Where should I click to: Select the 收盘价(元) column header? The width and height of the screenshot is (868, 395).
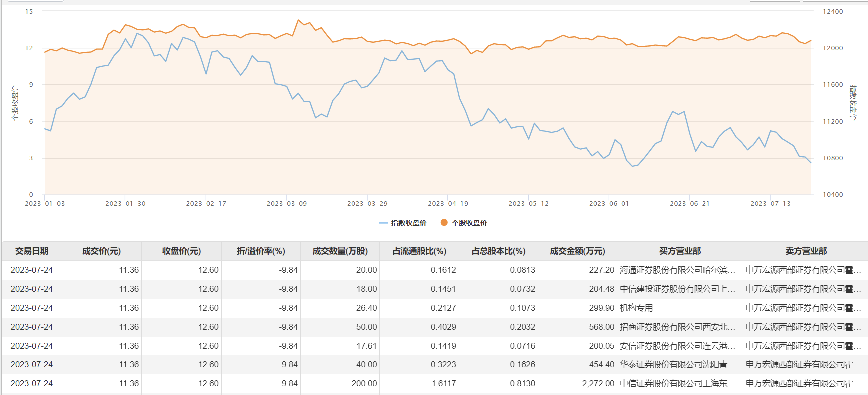point(181,251)
